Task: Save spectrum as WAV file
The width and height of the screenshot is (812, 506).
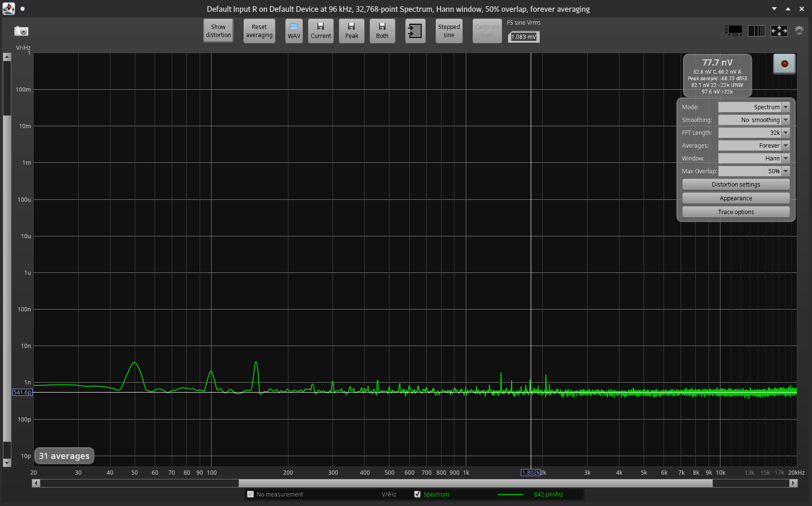Action: click(294, 31)
